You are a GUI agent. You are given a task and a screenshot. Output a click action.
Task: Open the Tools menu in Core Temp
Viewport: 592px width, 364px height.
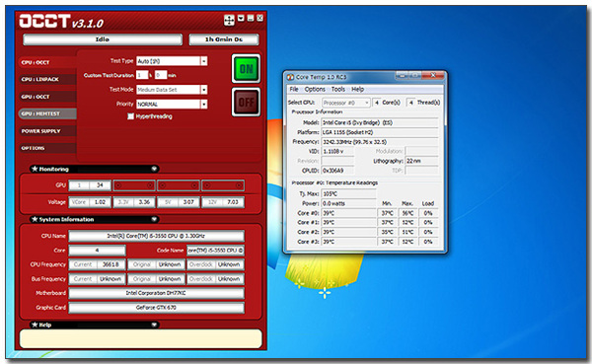[x=338, y=89]
